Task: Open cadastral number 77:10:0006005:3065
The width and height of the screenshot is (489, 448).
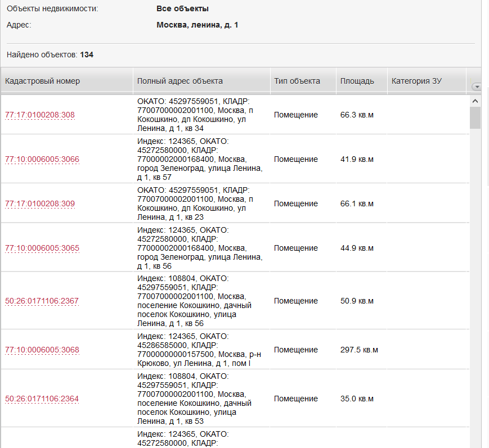Action: (x=42, y=248)
